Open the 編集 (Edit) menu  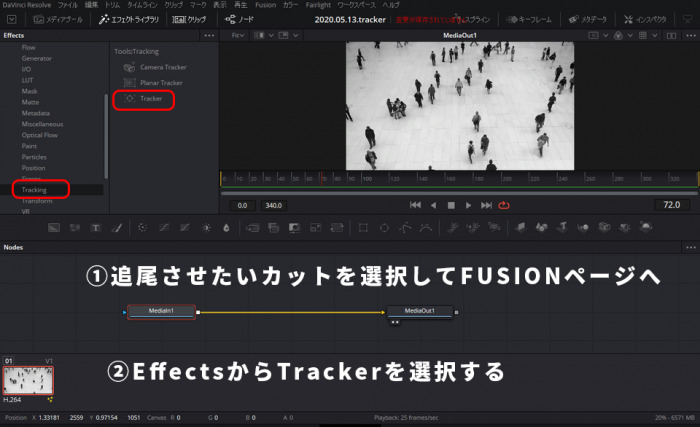[91, 5]
